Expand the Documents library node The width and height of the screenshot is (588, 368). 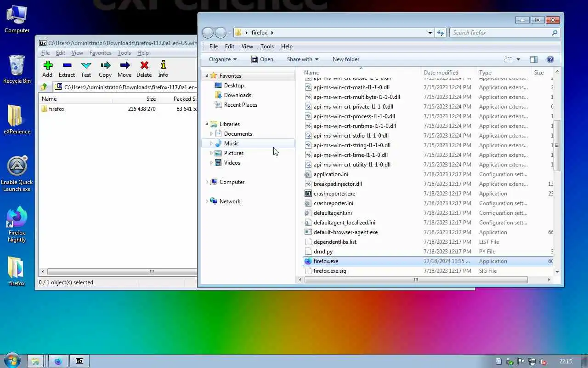click(x=211, y=134)
